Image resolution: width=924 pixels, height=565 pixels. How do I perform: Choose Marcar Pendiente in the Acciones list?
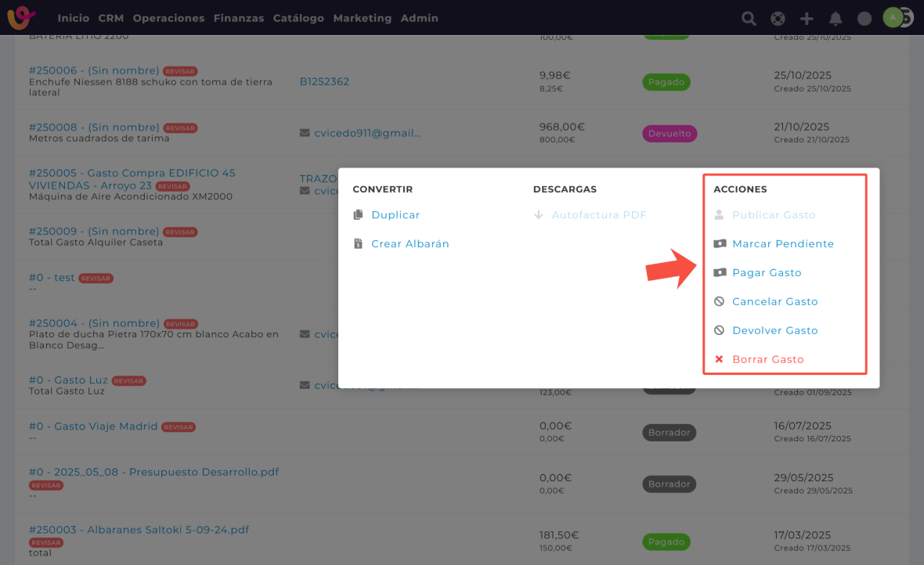(x=782, y=243)
